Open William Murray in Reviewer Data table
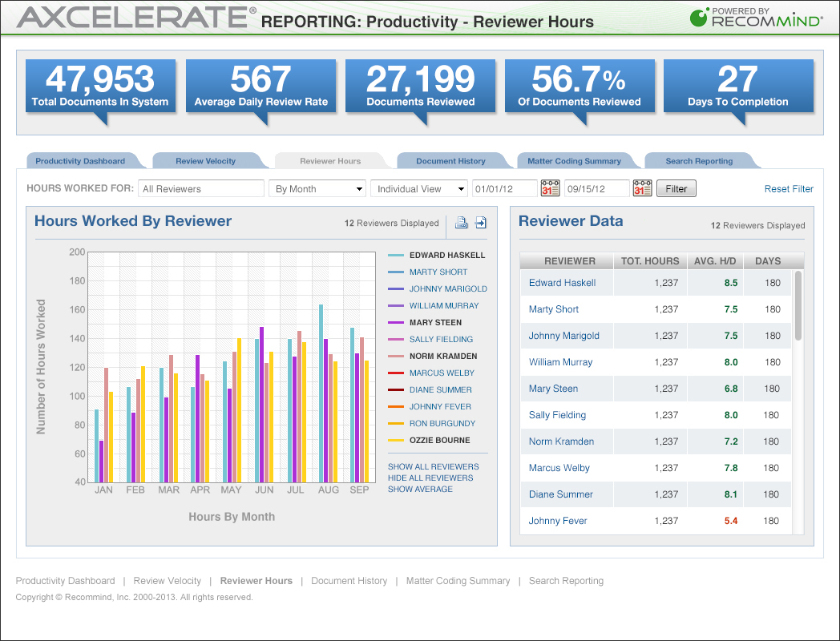This screenshot has width=840, height=641. [x=560, y=362]
